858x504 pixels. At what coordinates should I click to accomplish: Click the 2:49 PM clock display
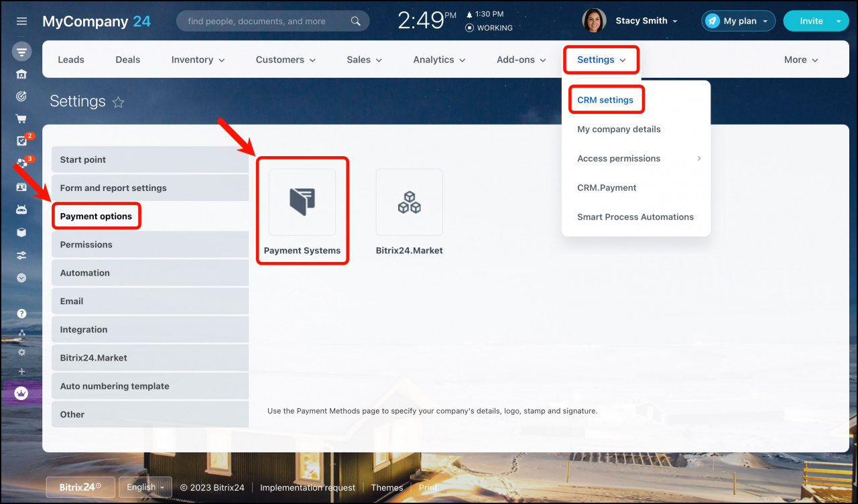click(426, 21)
